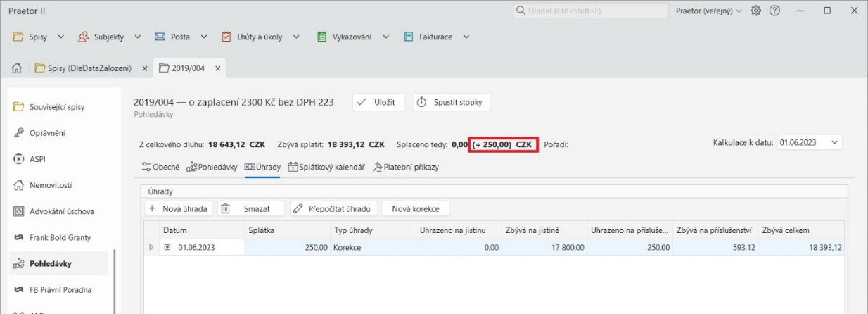Open the Platební příkazy tab
The image size is (868, 314).
(x=406, y=167)
